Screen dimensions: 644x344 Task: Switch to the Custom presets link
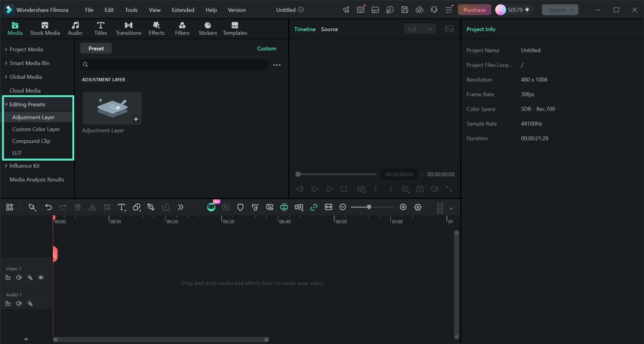[x=267, y=49]
